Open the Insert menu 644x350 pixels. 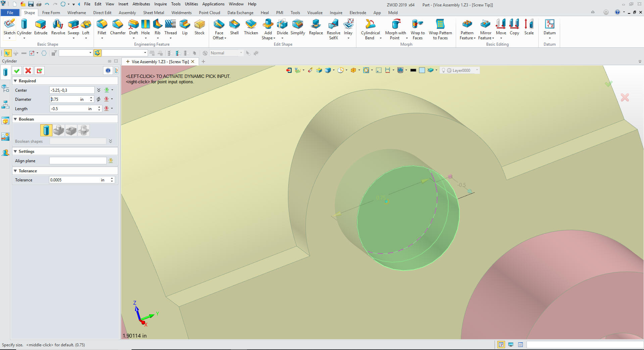[123, 4]
